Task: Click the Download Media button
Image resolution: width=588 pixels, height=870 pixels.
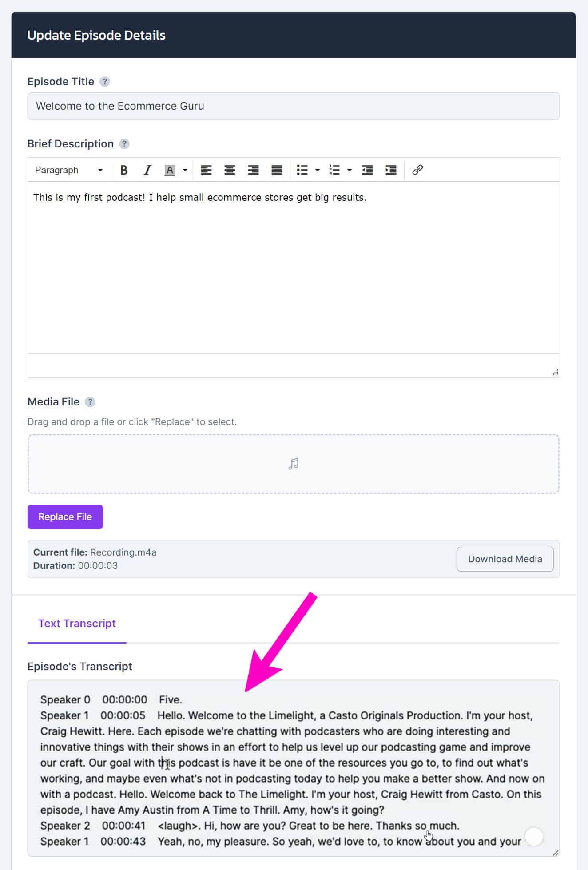Action: coord(505,559)
